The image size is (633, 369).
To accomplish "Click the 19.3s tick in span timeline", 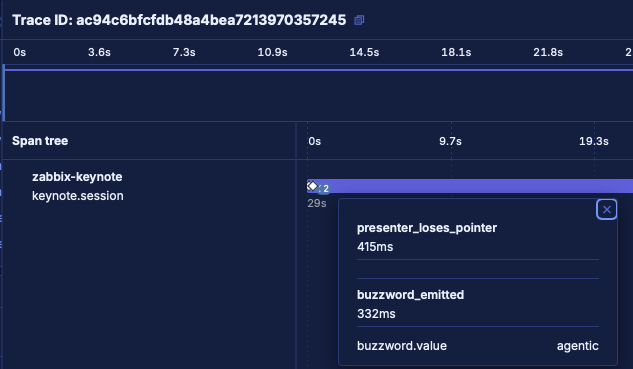I will (x=593, y=141).
